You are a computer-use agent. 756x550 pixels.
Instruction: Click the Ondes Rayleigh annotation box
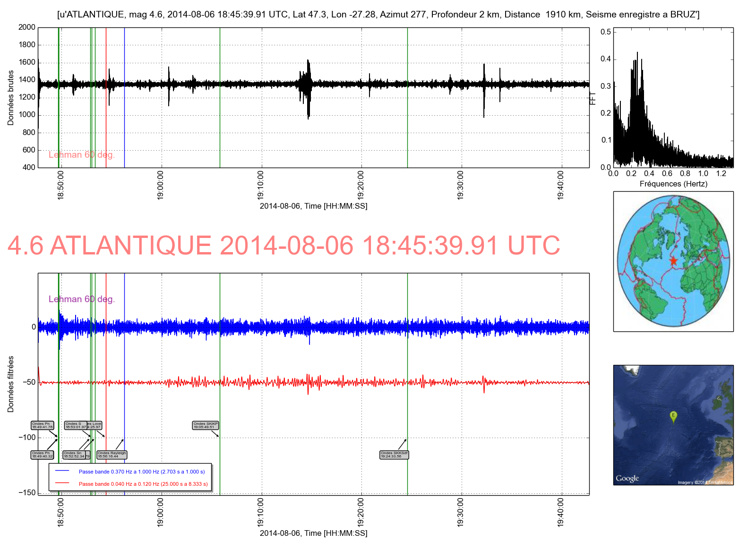pyautogui.click(x=112, y=455)
